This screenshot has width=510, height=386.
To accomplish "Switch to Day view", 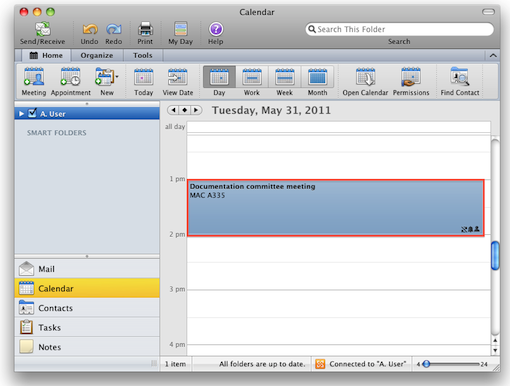I will [219, 81].
